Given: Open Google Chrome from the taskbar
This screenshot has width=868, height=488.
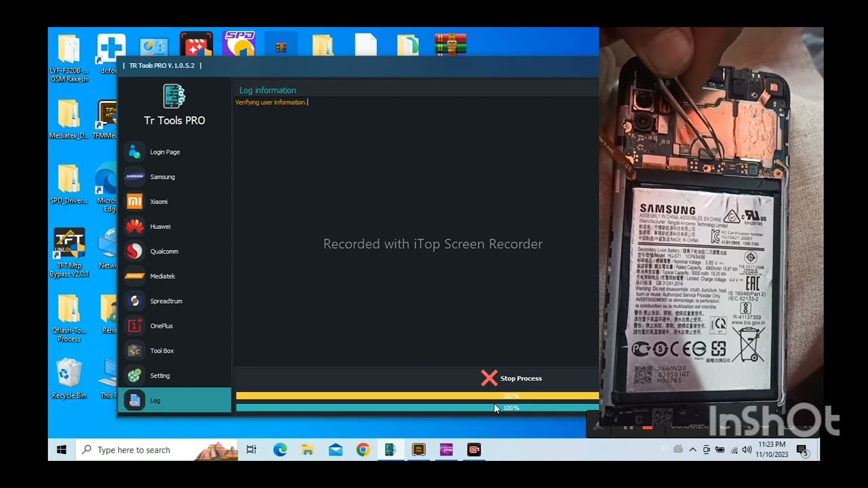Looking at the screenshot, I should tap(363, 450).
